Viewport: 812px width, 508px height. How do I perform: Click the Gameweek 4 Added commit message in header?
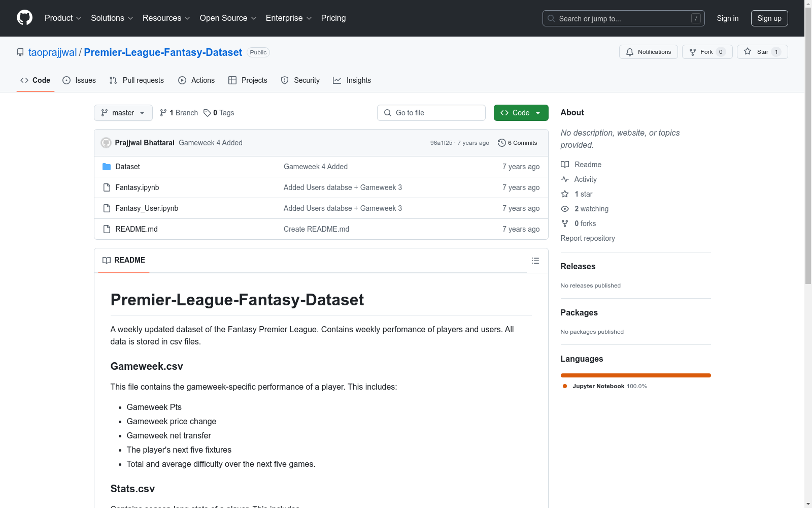tap(211, 143)
